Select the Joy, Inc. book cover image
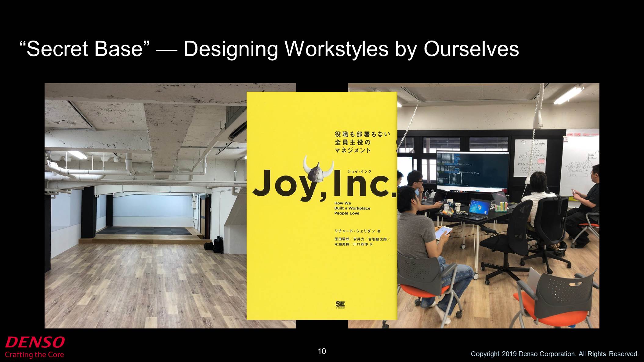644x362 pixels. (x=322, y=206)
